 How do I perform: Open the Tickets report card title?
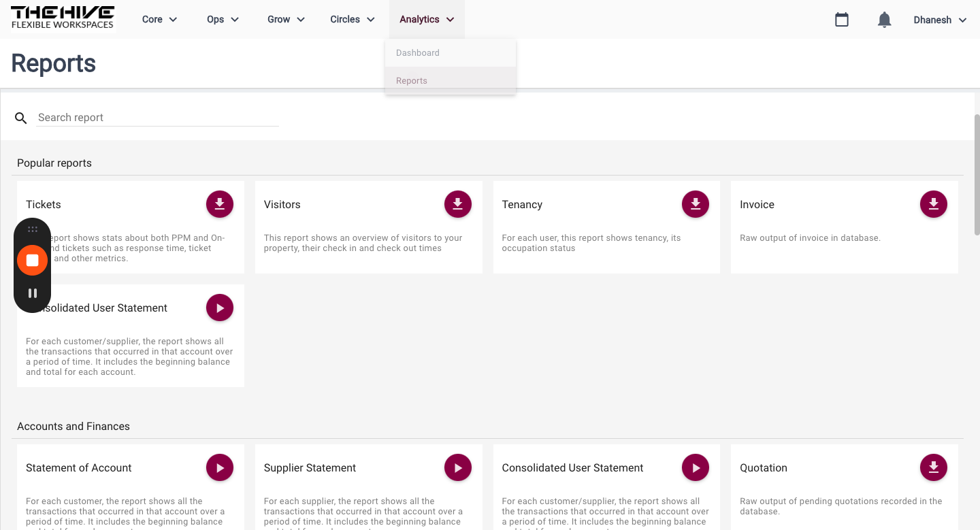44,205
